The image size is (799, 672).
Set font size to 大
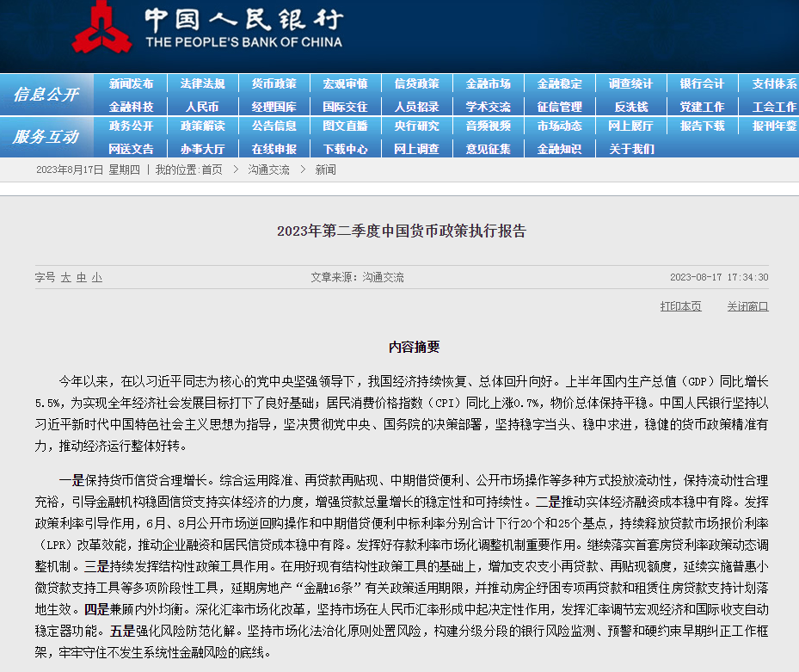[x=65, y=277]
